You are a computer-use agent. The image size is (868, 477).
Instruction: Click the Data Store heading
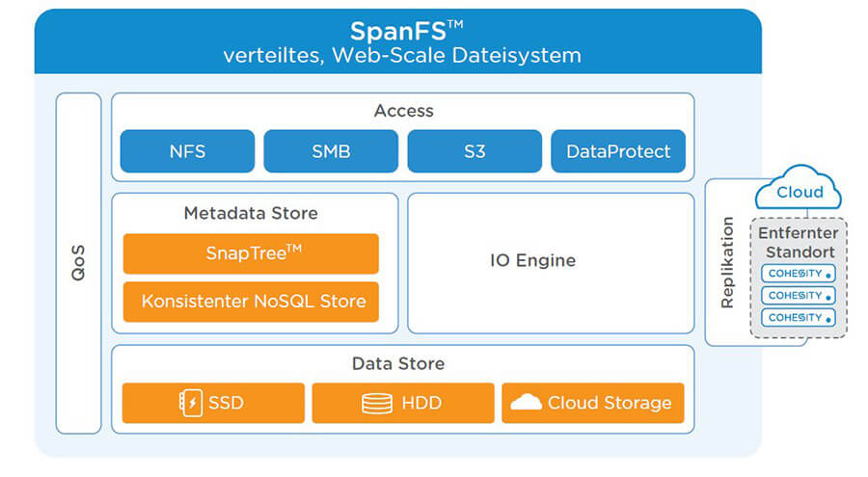pyautogui.click(x=398, y=363)
